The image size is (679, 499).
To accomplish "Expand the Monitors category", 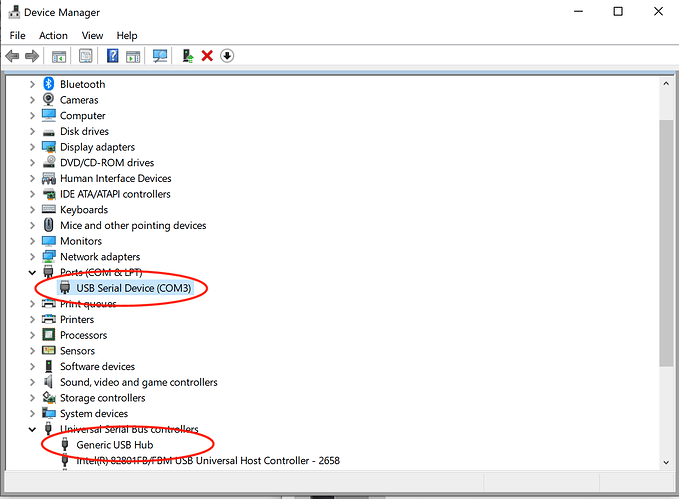I will (32, 241).
